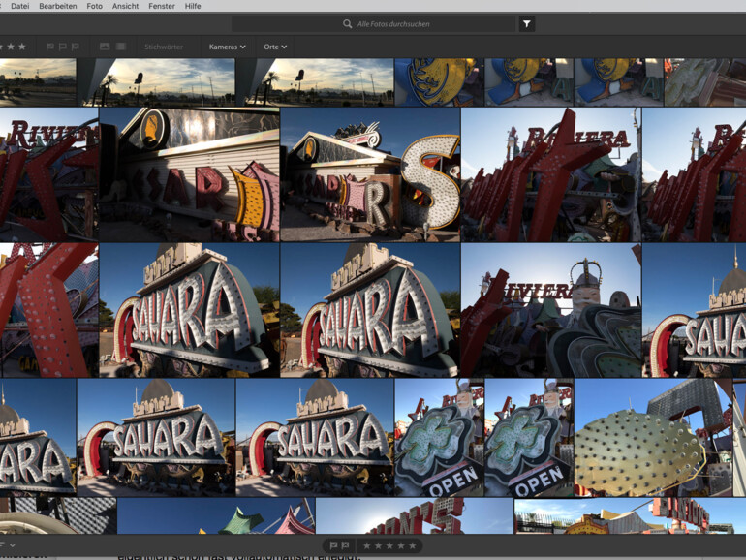Filter by first flag icon in top toolbar

(x=47, y=47)
